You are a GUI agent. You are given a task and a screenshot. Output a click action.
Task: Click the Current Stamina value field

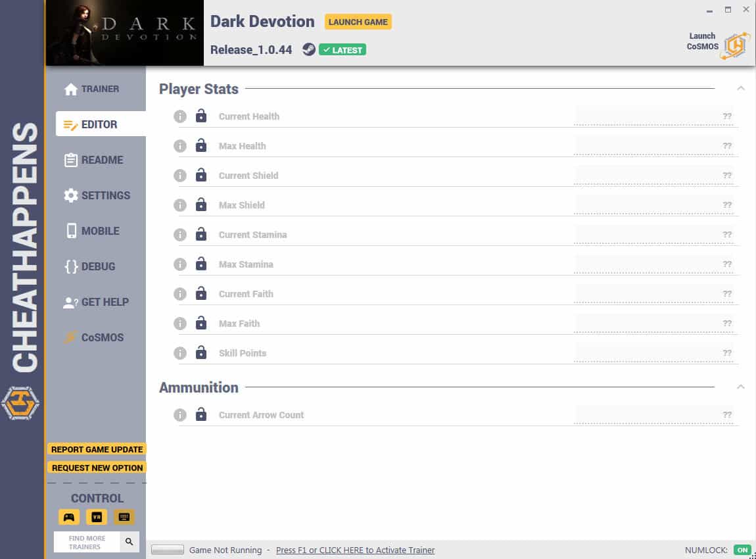[653, 234]
